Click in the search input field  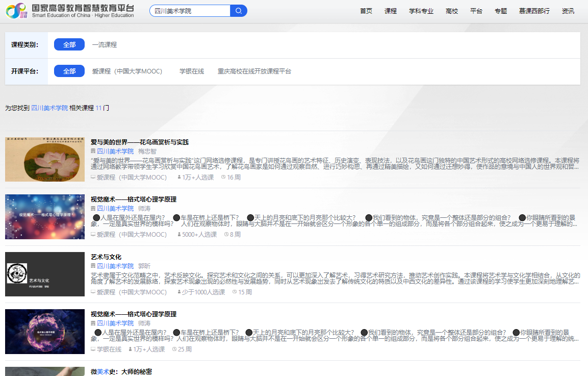tap(190, 11)
